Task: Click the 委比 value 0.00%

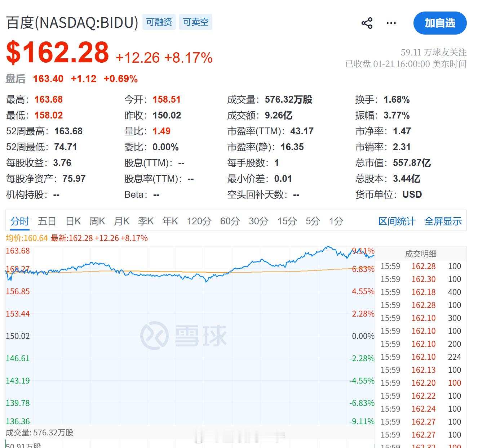Action: [x=166, y=147]
